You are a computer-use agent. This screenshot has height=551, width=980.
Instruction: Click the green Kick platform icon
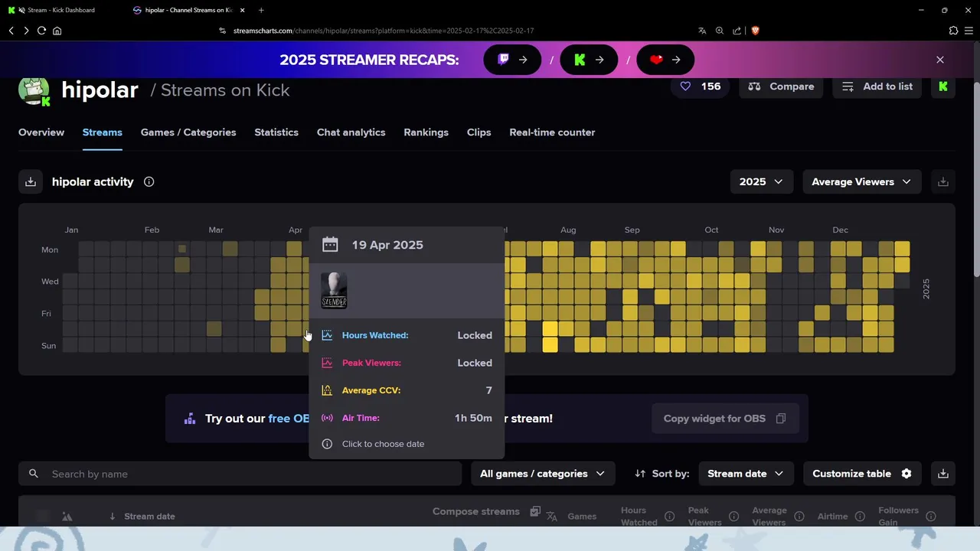coord(943,86)
